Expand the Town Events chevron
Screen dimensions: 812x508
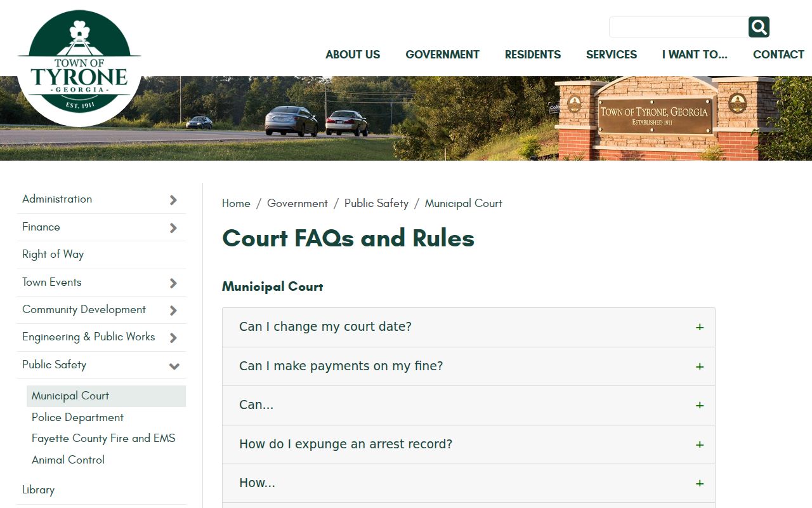coord(173,283)
